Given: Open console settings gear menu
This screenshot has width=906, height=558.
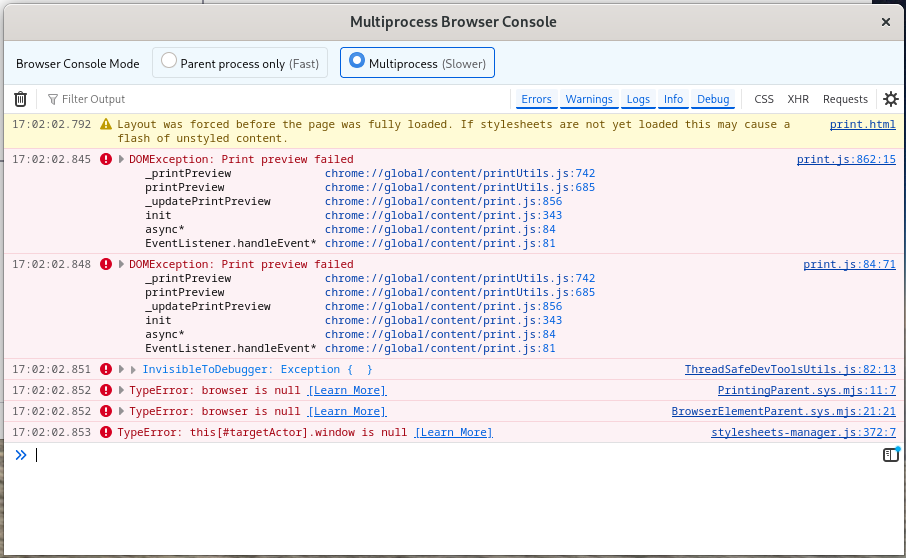Looking at the screenshot, I should [891, 99].
